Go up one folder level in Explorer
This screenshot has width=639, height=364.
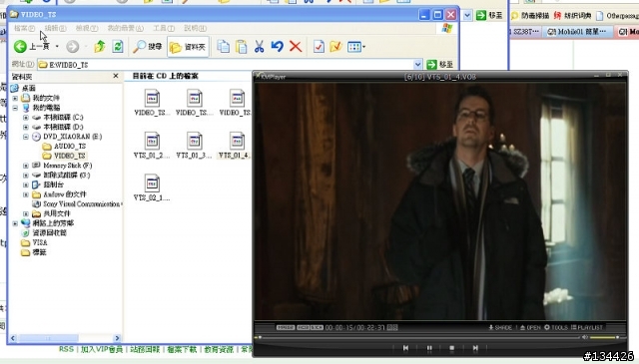point(100,47)
